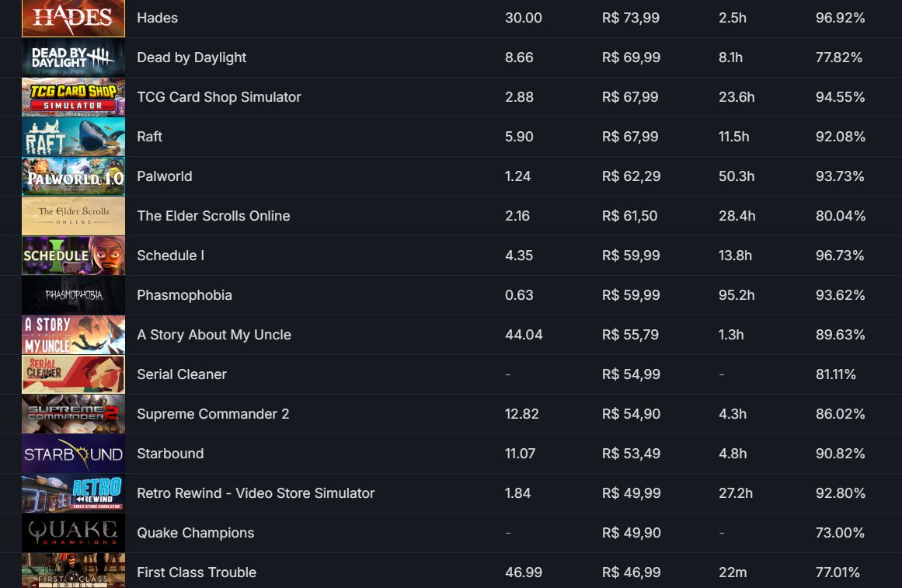This screenshot has width=902, height=588.
Task: Select the R$ 55,79 price cell
Action: point(630,335)
